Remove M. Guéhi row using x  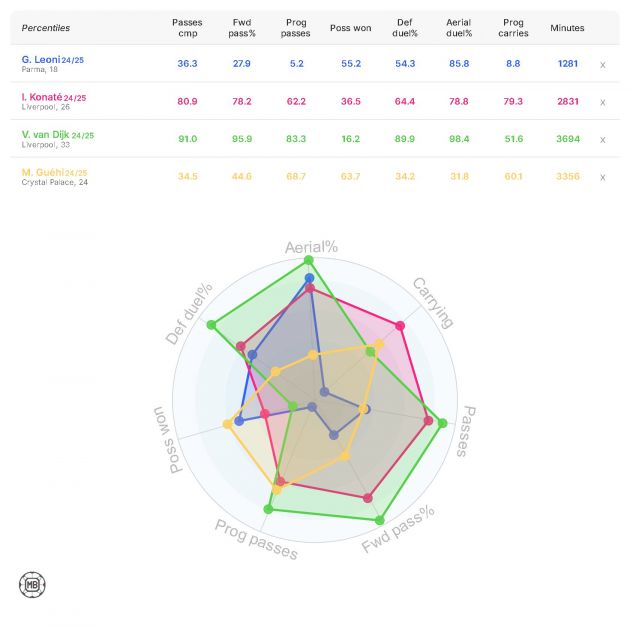click(x=602, y=177)
